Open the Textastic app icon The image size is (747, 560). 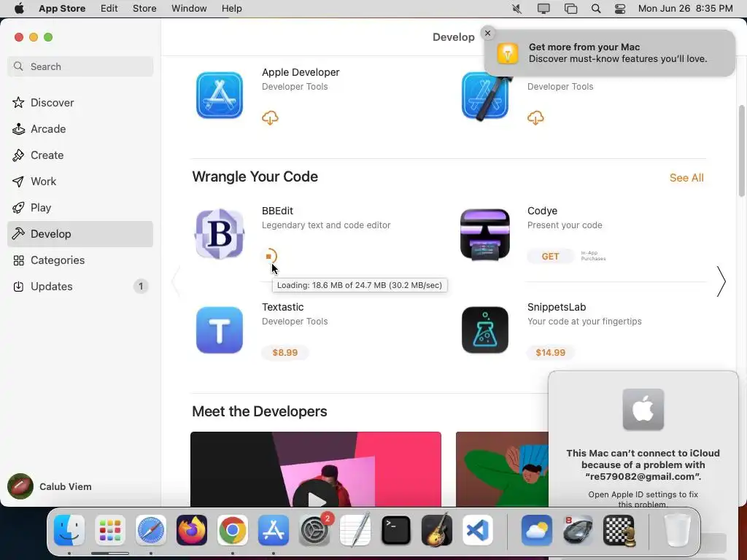pyautogui.click(x=219, y=330)
